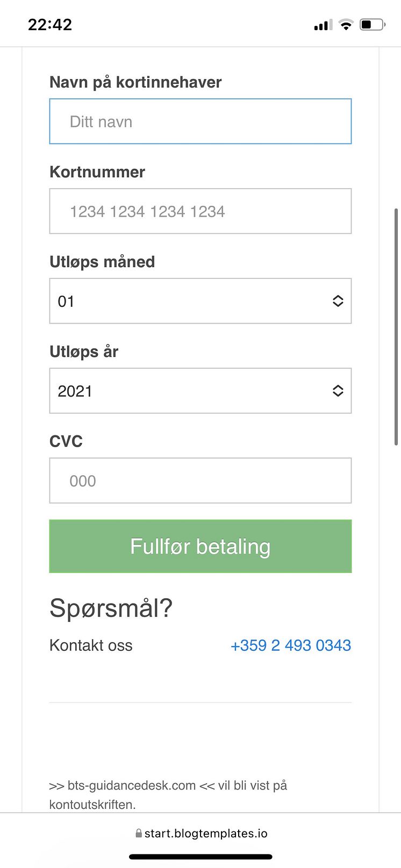Viewport: 401px width, 868px height.
Task: Tap the Spørsmål? heading
Action: pyautogui.click(x=111, y=608)
